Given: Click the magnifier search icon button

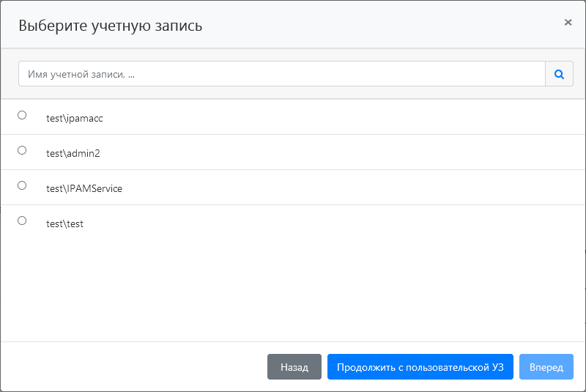Looking at the screenshot, I should (559, 74).
